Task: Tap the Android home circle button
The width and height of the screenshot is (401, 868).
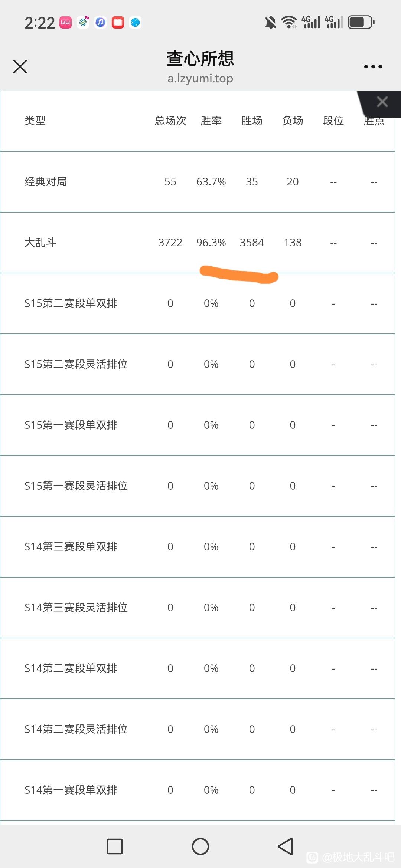Action: pos(200,846)
